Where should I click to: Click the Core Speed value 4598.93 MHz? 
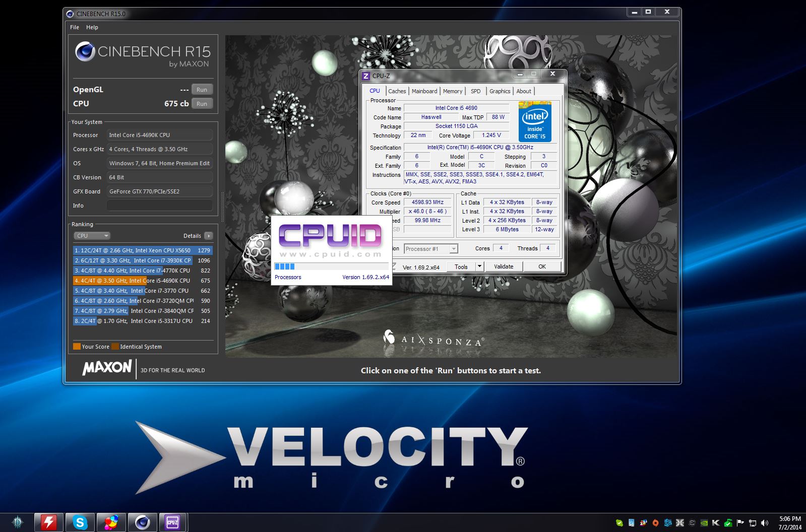click(427, 202)
